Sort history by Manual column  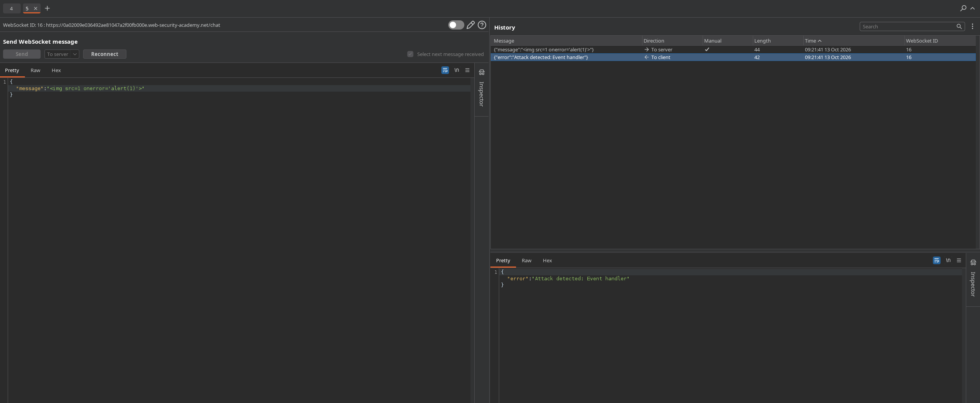[727, 41]
